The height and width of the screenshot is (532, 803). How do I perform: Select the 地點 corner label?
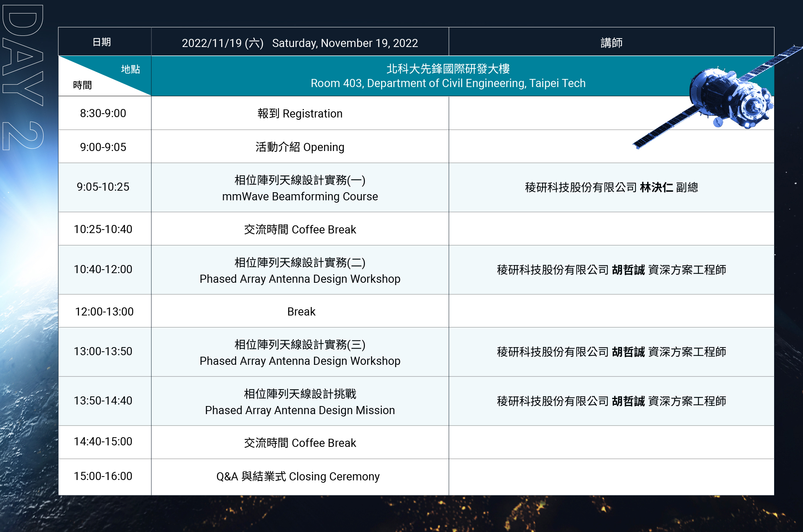click(x=130, y=69)
